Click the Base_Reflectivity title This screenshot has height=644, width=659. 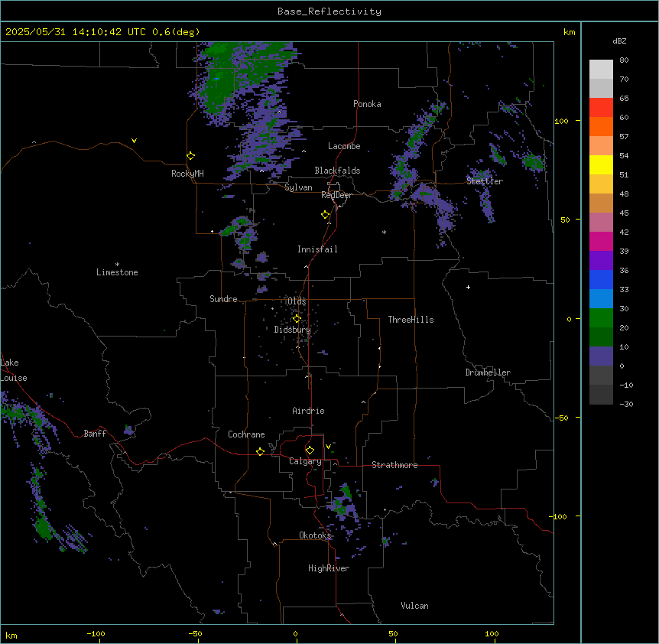tap(329, 11)
